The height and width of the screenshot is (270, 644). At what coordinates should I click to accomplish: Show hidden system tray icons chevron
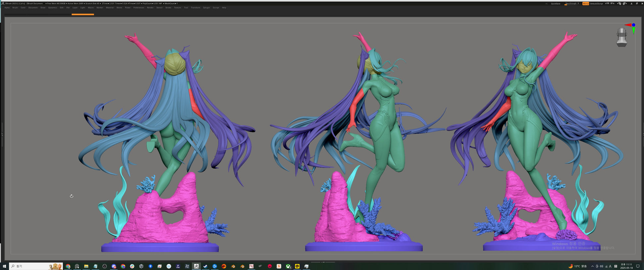(592, 266)
